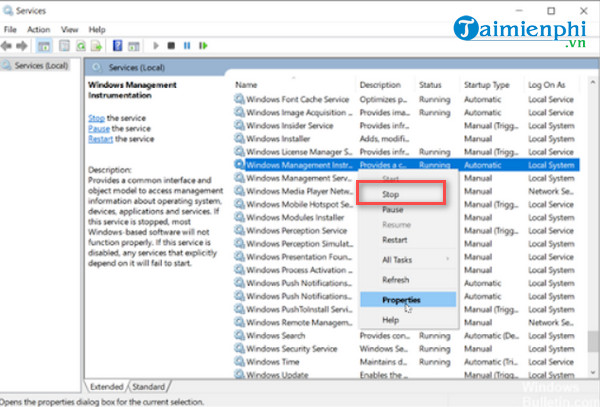Choose Help in the context menu

coord(408,320)
